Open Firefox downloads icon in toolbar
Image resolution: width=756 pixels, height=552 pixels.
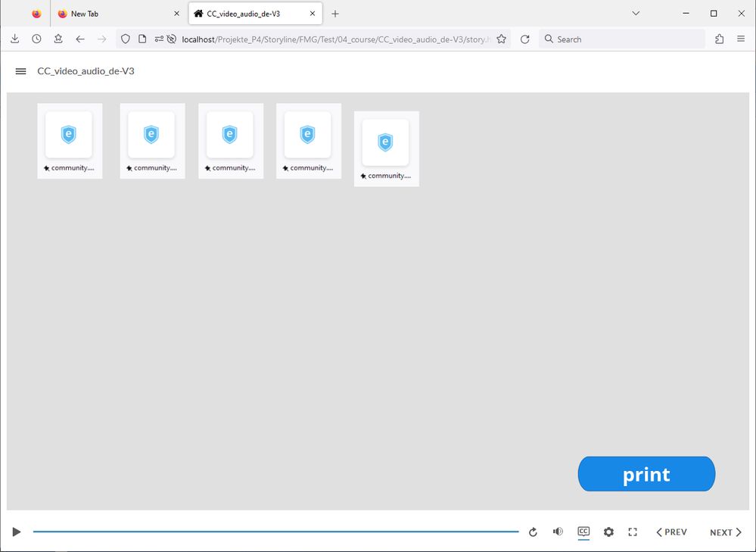(x=15, y=39)
